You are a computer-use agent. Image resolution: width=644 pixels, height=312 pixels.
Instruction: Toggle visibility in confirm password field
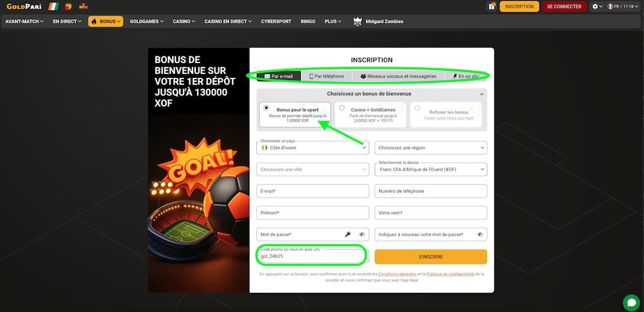coord(480,234)
